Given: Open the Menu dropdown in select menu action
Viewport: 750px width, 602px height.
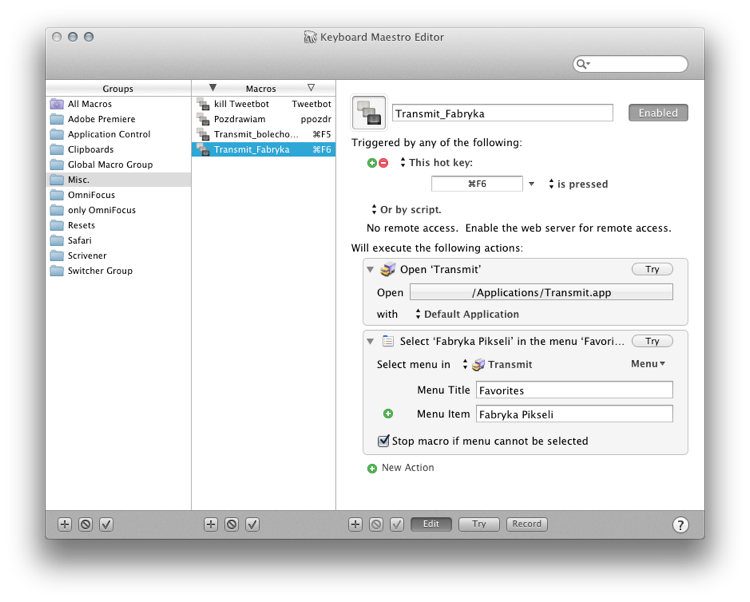Looking at the screenshot, I should pyautogui.click(x=648, y=364).
